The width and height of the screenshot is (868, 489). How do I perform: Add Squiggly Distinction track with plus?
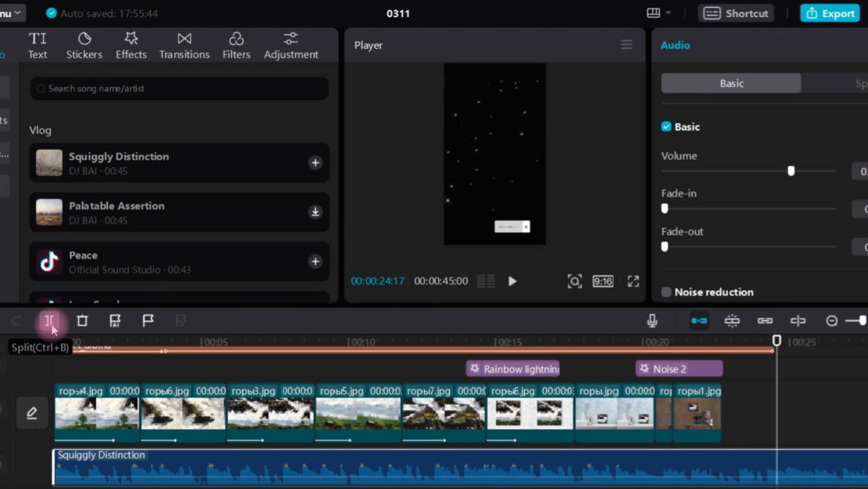click(x=315, y=163)
